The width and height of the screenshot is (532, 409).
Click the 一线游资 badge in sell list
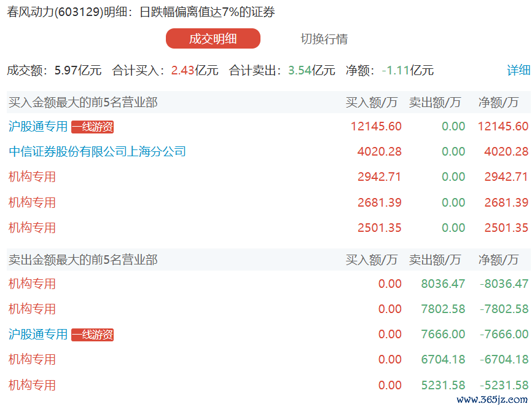pyautogui.click(x=92, y=335)
